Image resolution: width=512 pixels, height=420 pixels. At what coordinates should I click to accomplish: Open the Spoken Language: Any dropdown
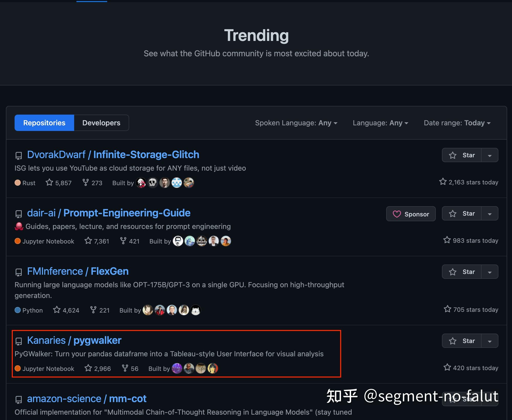point(296,123)
